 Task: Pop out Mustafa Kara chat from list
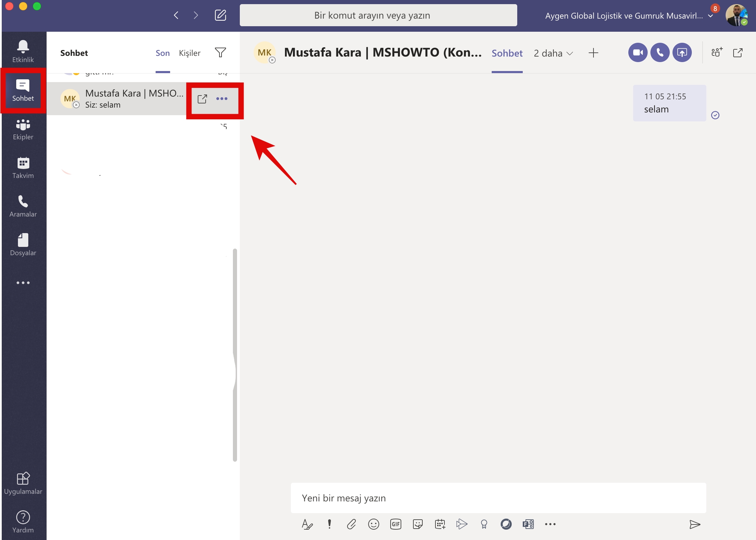[x=202, y=99]
